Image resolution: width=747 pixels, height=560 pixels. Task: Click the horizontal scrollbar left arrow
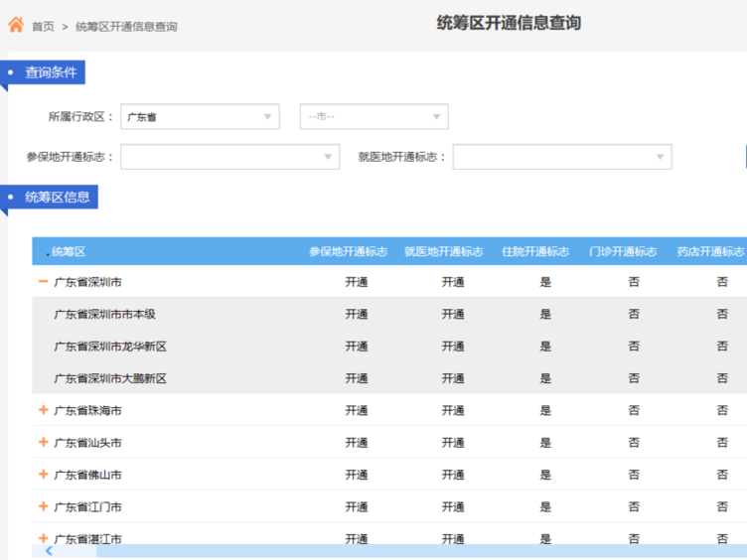pos(49,551)
